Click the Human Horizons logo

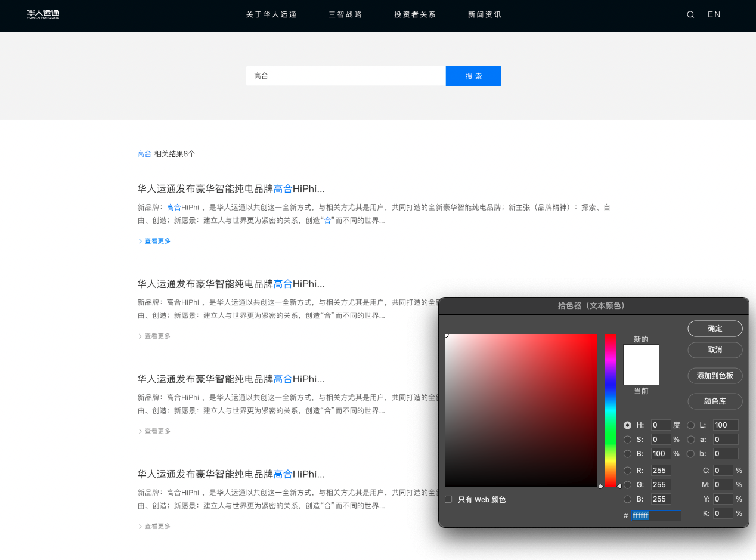tap(43, 14)
